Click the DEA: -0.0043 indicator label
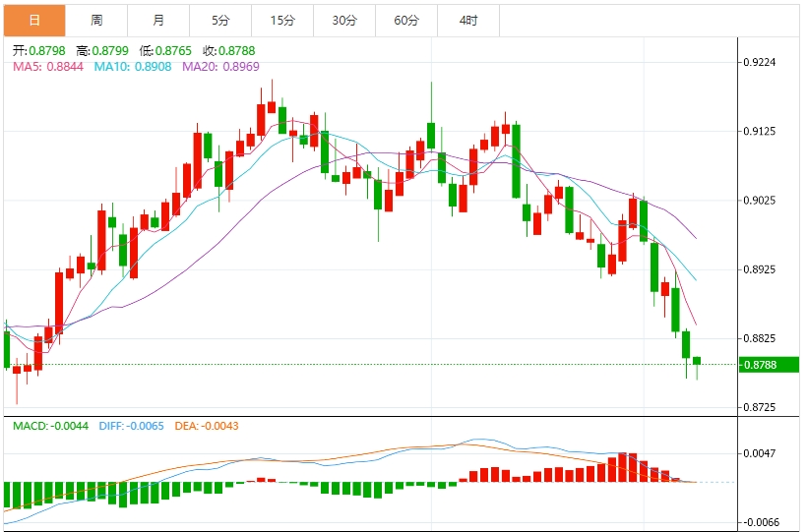807x532 pixels. [x=207, y=426]
